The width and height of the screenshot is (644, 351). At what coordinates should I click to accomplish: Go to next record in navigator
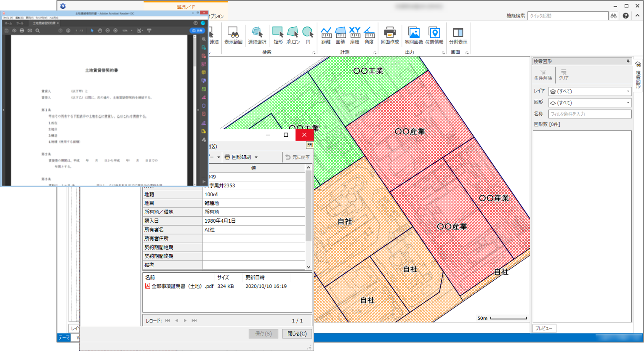(x=185, y=321)
